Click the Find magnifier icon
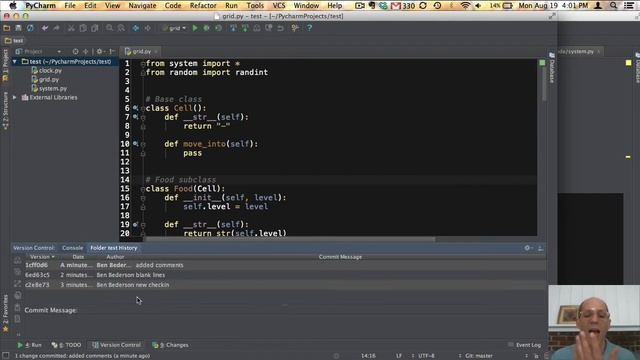The image size is (640, 360). click(109, 28)
